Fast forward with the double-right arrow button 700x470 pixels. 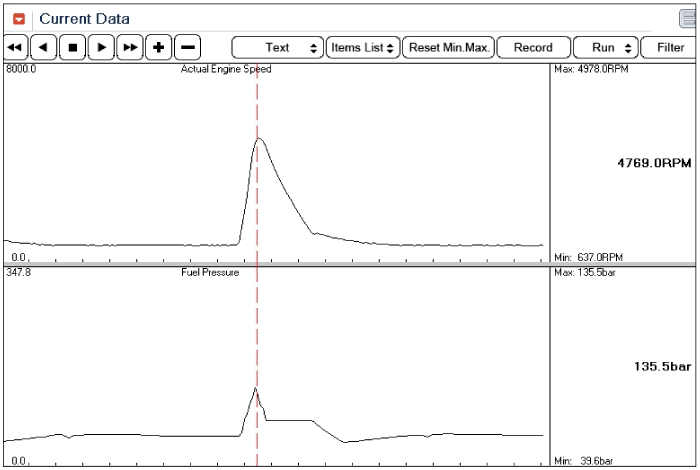click(x=130, y=47)
